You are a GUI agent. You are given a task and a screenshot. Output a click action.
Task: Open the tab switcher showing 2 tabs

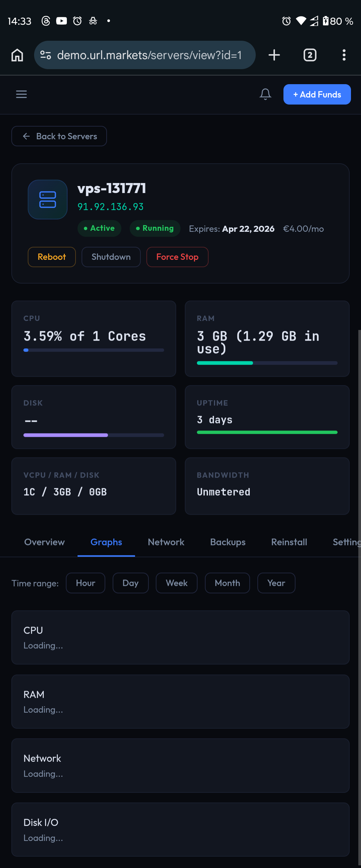(x=310, y=55)
